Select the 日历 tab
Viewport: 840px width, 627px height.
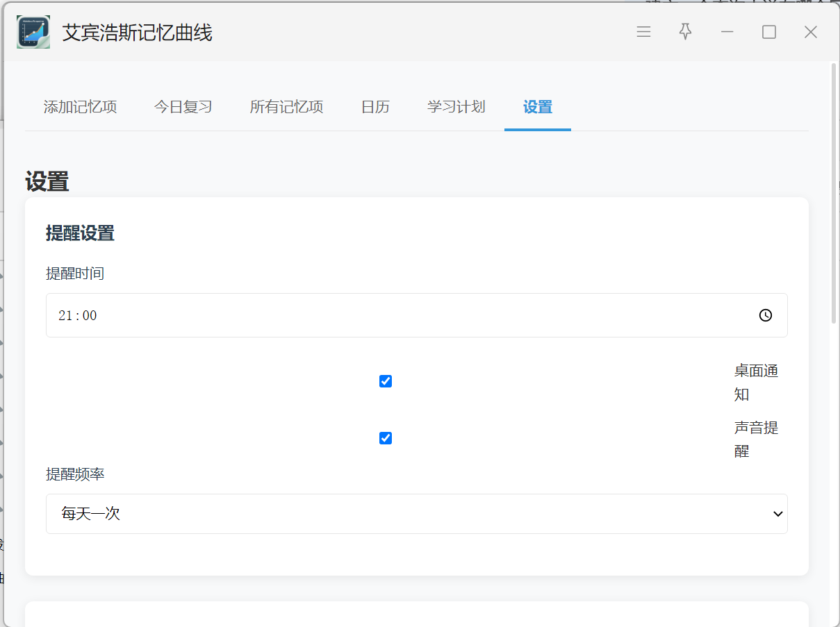point(375,107)
